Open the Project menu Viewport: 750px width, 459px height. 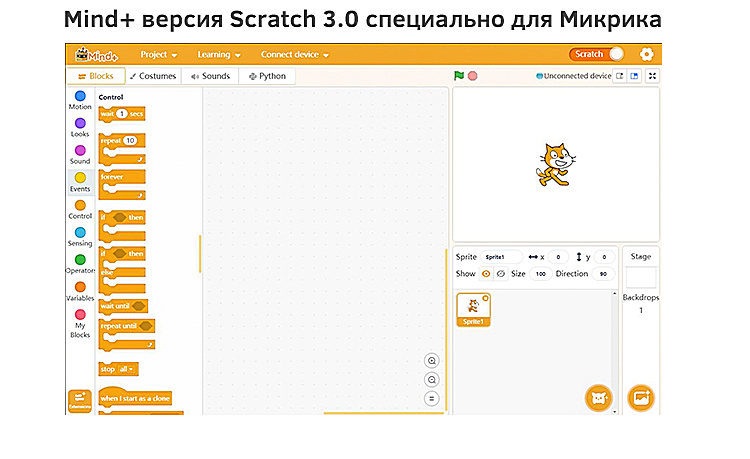(x=159, y=55)
